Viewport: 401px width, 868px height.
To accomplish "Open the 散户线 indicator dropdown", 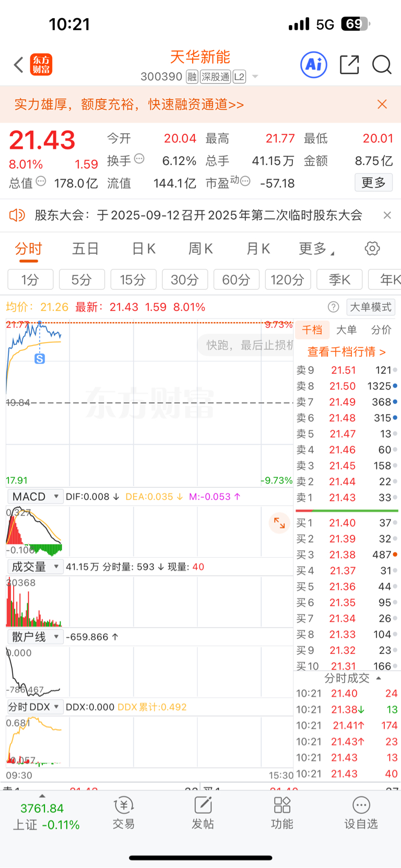I will (x=35, y=637).
